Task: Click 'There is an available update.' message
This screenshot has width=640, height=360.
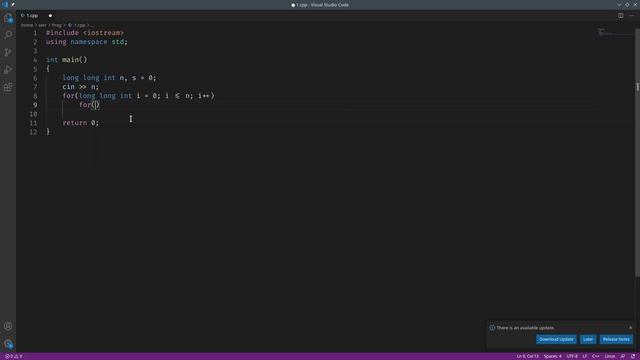Action: [525, 328]
